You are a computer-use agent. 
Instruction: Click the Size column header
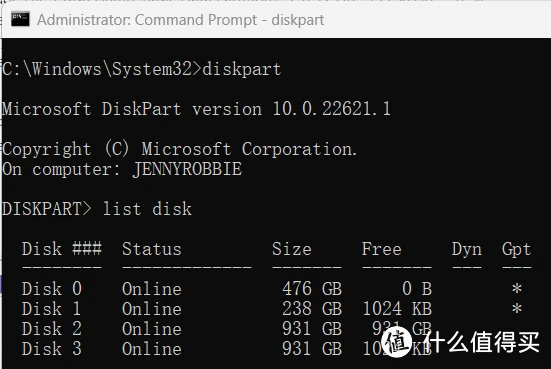[292, 249]
